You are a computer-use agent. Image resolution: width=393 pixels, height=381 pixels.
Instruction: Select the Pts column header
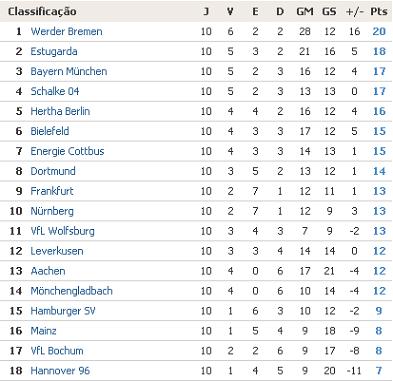point(379,11)
